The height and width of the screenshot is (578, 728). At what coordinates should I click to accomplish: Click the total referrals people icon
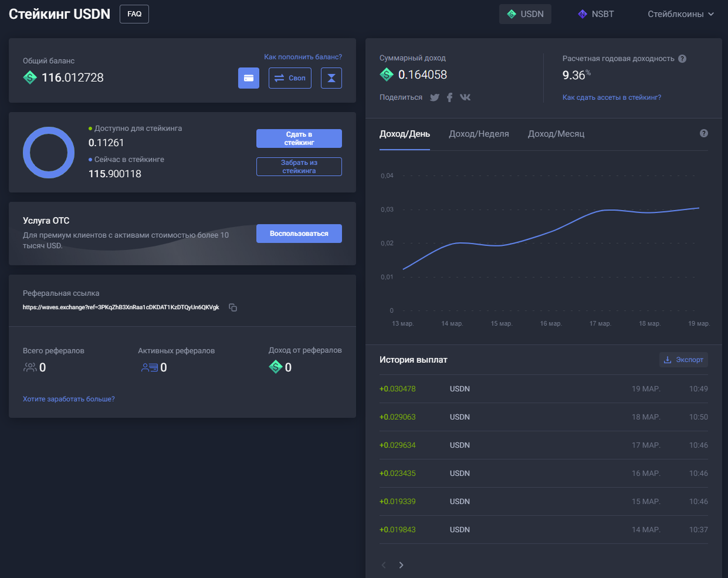point(30,367)
